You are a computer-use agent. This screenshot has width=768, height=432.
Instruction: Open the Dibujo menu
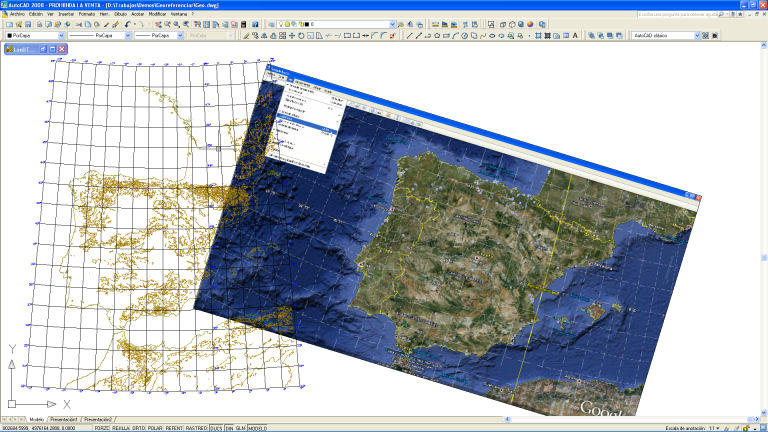click(x=120, y=14)
